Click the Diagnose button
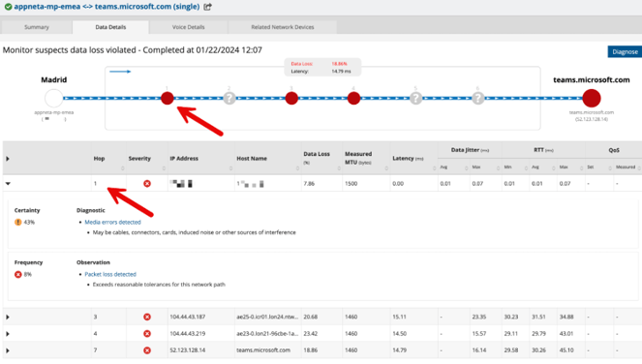The height and width of the screenshot is (364, 642). [x=625, y=51]
